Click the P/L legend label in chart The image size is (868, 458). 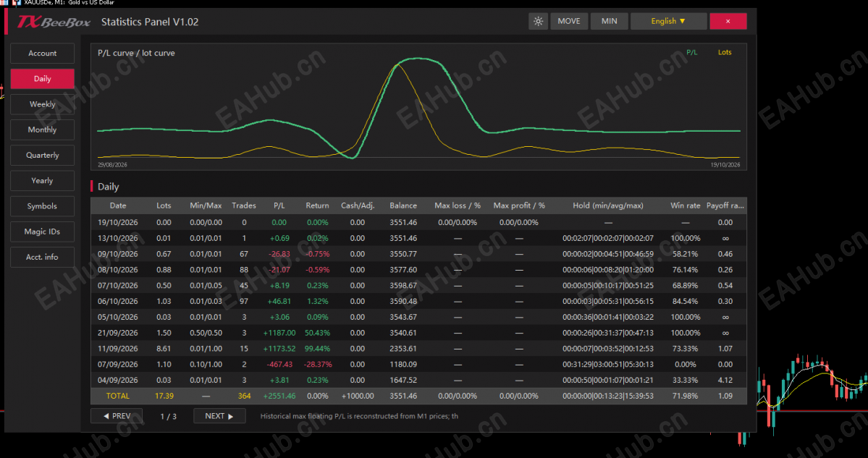pos(692,53)
